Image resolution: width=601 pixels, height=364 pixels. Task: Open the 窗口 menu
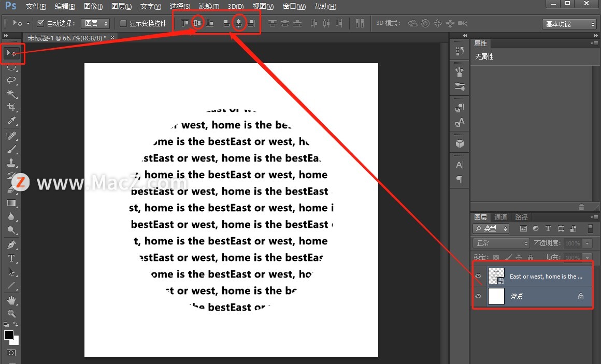pyautogui.click(x=294, y=7)
